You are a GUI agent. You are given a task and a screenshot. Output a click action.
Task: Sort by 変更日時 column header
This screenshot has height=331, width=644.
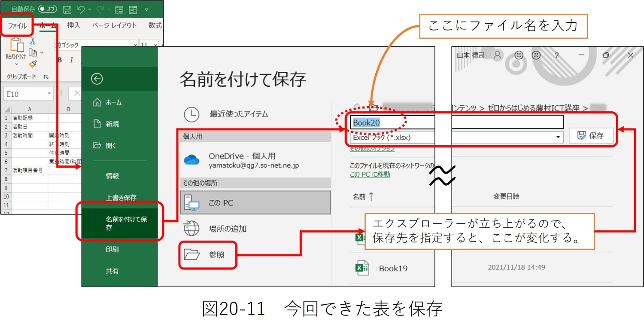506,196
